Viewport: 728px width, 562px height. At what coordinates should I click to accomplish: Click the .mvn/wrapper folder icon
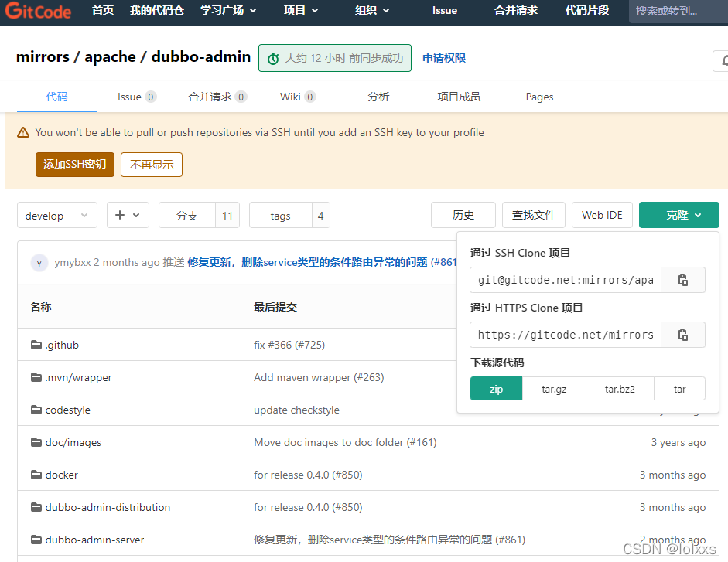36,377
